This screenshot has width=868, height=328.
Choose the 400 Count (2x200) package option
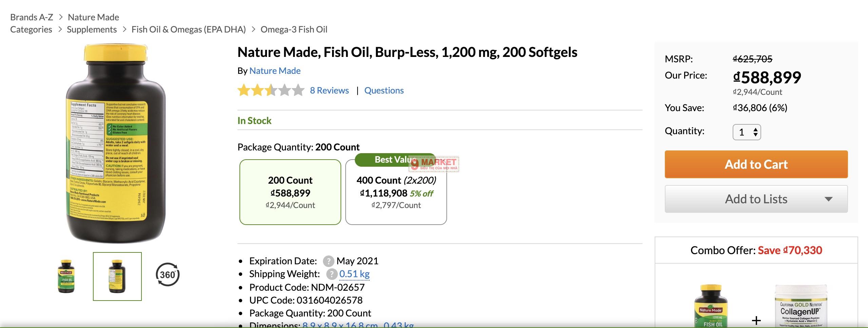pos(396,192)
